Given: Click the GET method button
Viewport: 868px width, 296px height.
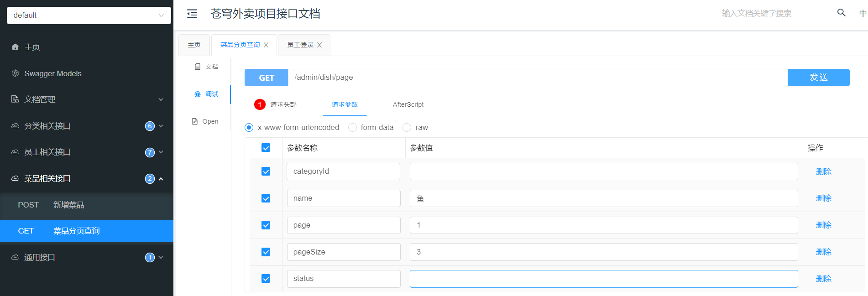Looking at the screenshot, I should pyautogui.click(x=267, y=78).
